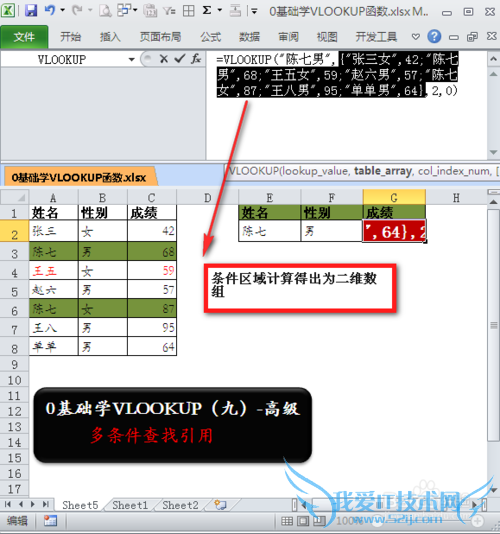
Task: Select column A header
Action: pyautogui.click(x=53, y=197)
